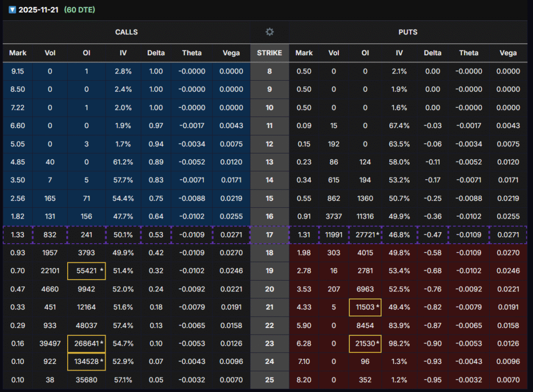
Task: Select put OI 27721 in the strike 17 row
Action: (365, 235)
